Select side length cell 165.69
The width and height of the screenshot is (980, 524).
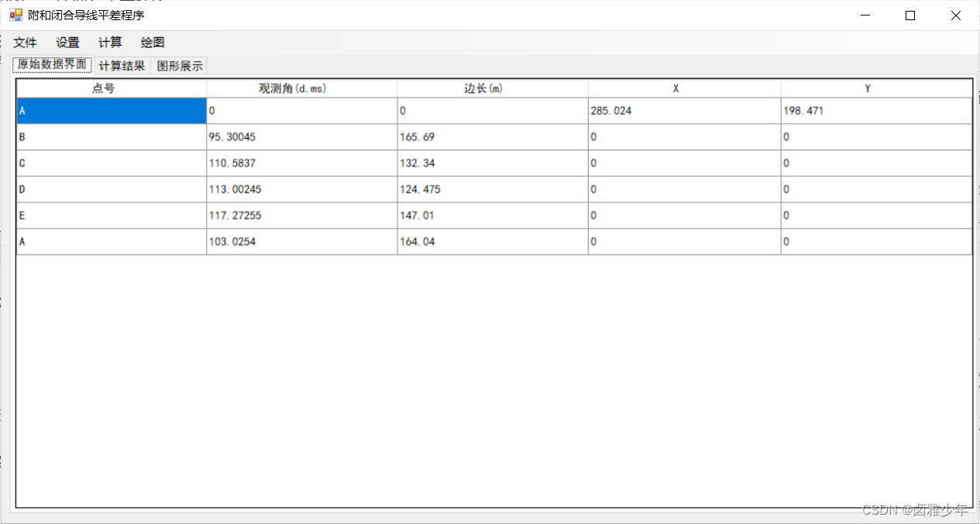coord(493,137)
